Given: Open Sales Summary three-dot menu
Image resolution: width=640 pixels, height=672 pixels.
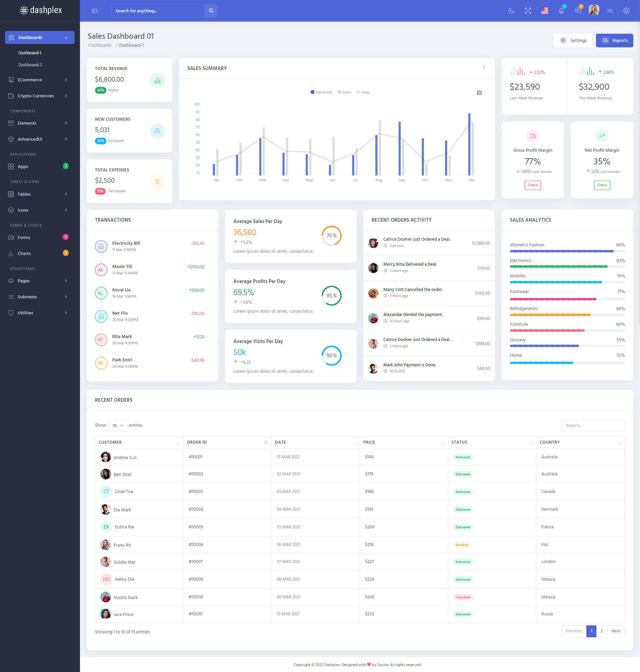Looking at the screenshot, I should pos(484,68).
